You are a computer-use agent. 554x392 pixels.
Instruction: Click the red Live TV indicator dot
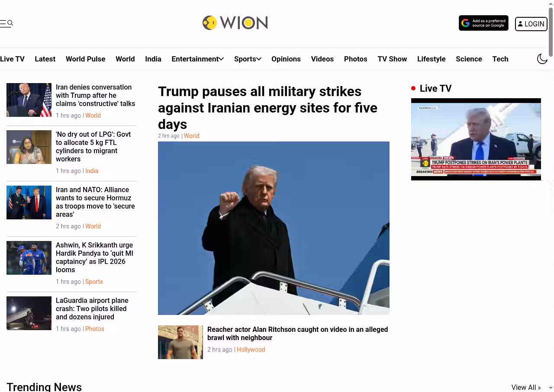tap(413, 88)
